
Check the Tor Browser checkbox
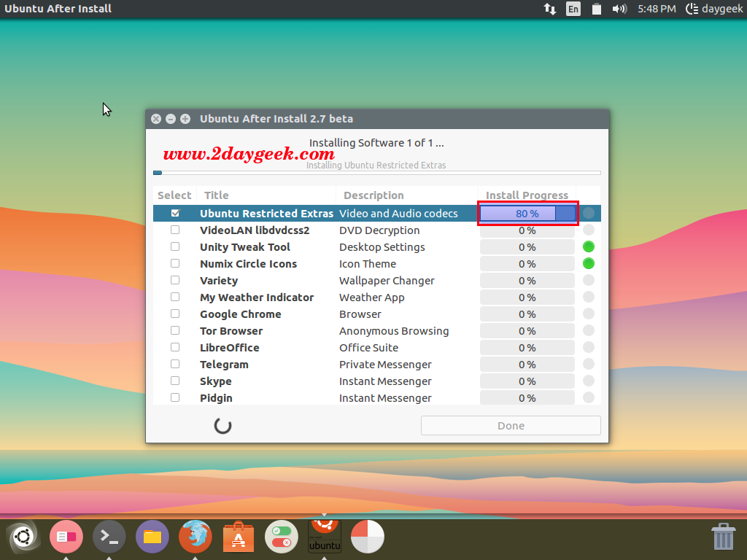[x=175, y=330]
